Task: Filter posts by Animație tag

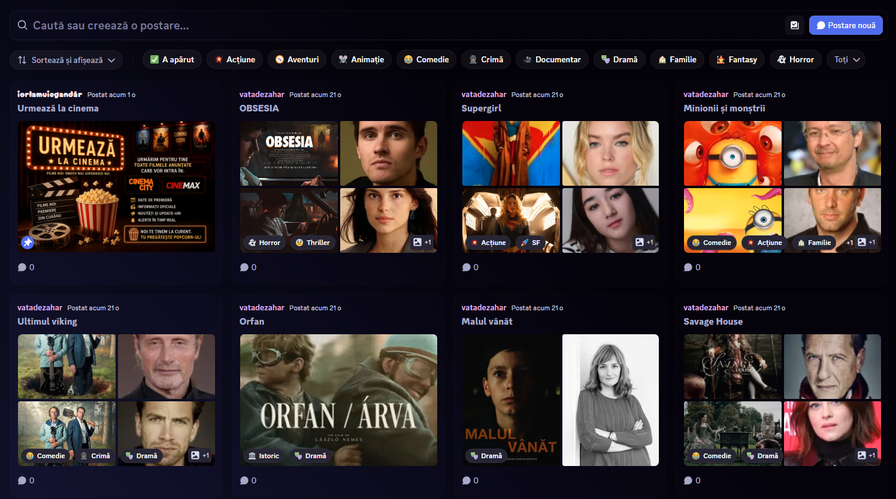Action: tap(361, 59)
